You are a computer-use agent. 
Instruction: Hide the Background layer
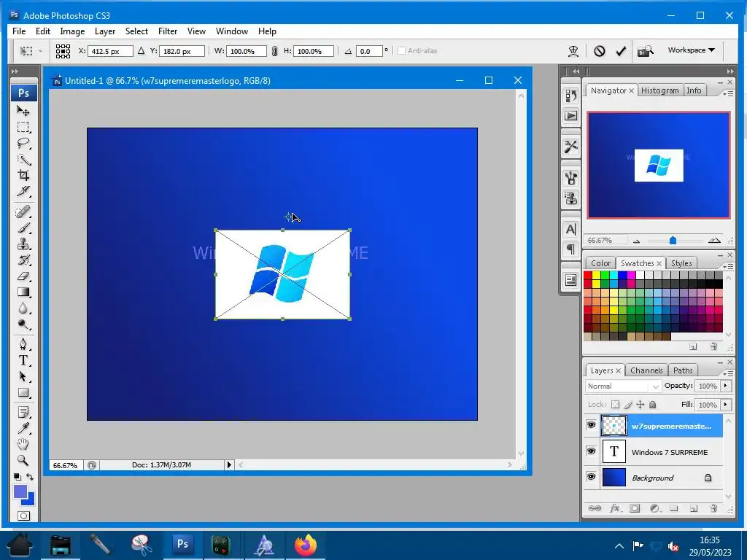[591, 477]
